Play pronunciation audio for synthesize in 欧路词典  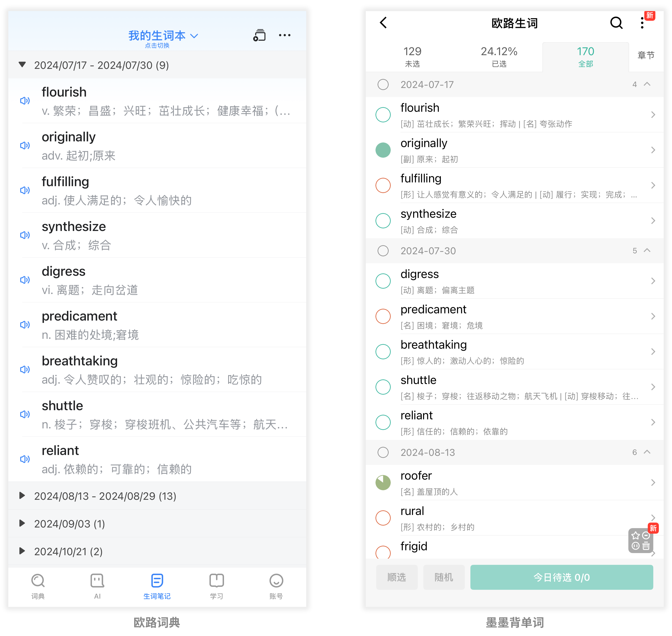(x=25, y=235)
